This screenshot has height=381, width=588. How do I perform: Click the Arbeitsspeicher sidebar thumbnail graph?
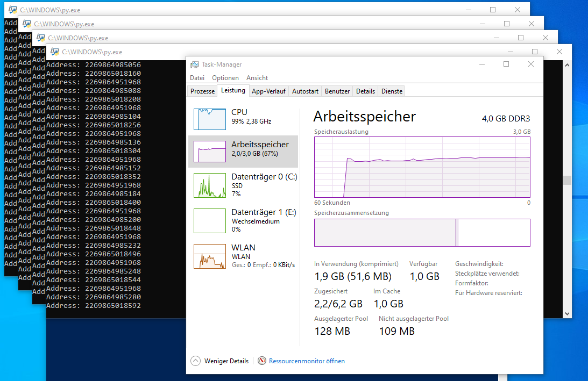[210, 151]
